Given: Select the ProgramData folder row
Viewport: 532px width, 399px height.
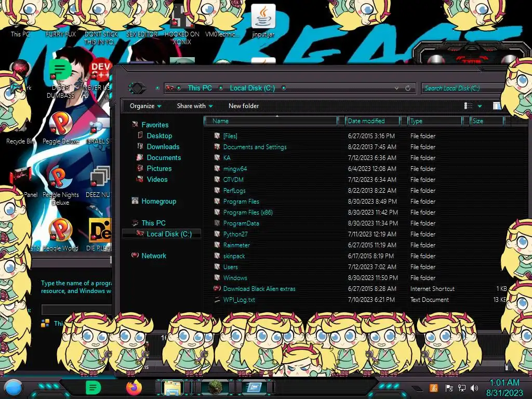Looking at the screenshot, I should click(356, 223).
